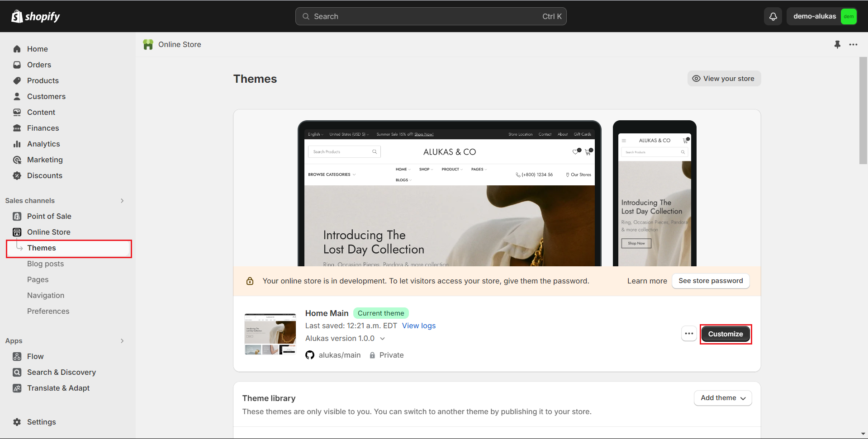Click the "Themes" page heading
The image size is (868, 439).
coord(255,79)
